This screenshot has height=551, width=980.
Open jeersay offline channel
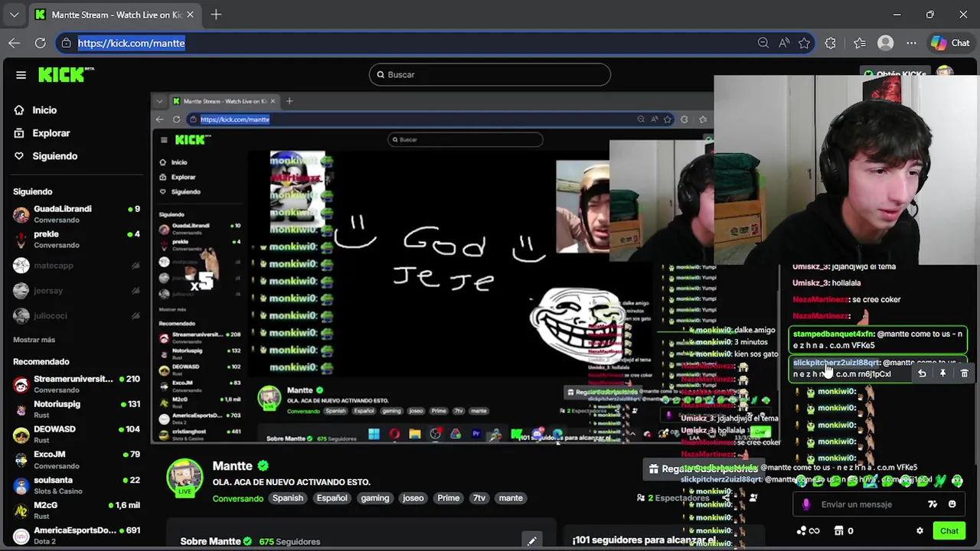pos(77,291)
